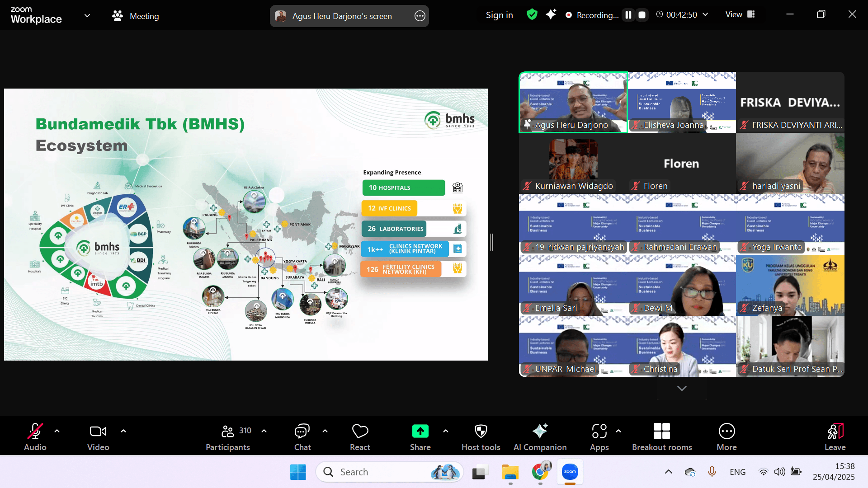The height and width of the screenshot is (488, 868).
Task: Select Elisheva Joanna's video tile
Action: 682,103
